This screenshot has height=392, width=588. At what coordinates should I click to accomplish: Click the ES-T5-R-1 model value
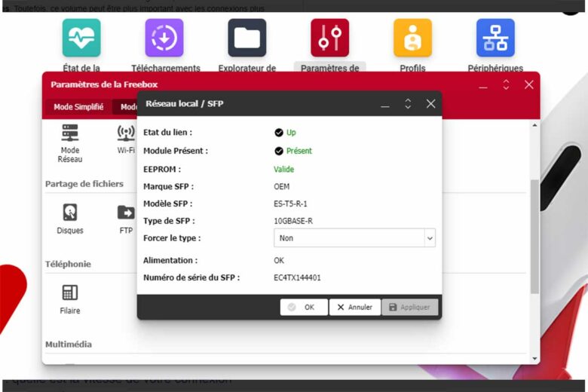click(290, 204)
